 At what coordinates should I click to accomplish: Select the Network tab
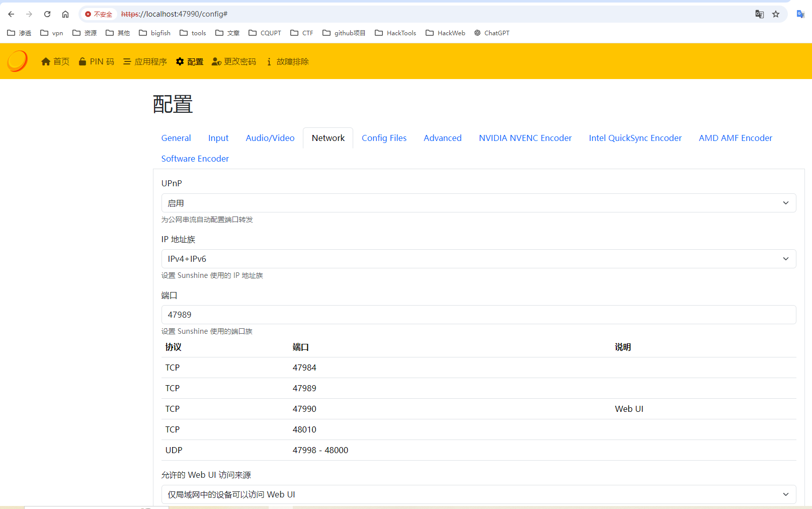tap(328, 138)
